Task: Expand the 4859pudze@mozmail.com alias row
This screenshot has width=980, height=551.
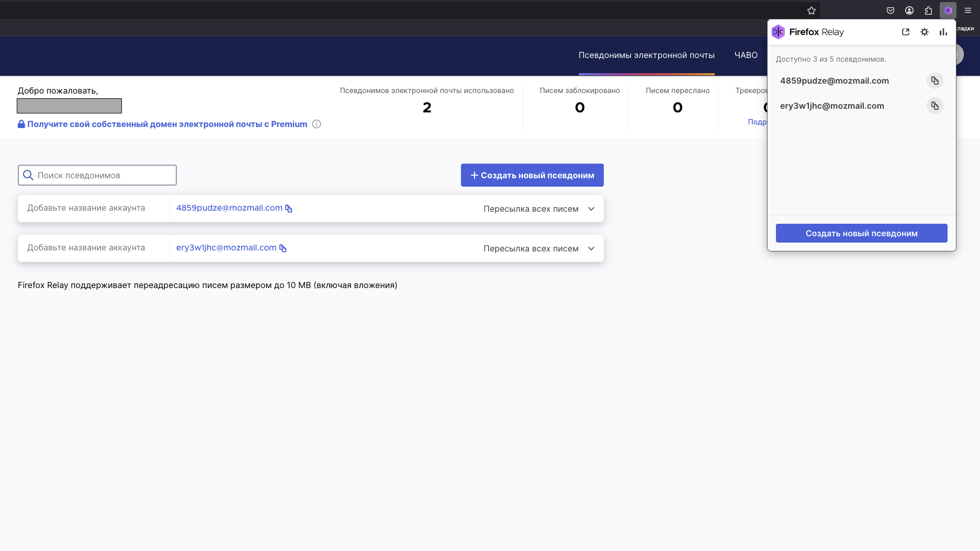Action: (x=591, y=209)
